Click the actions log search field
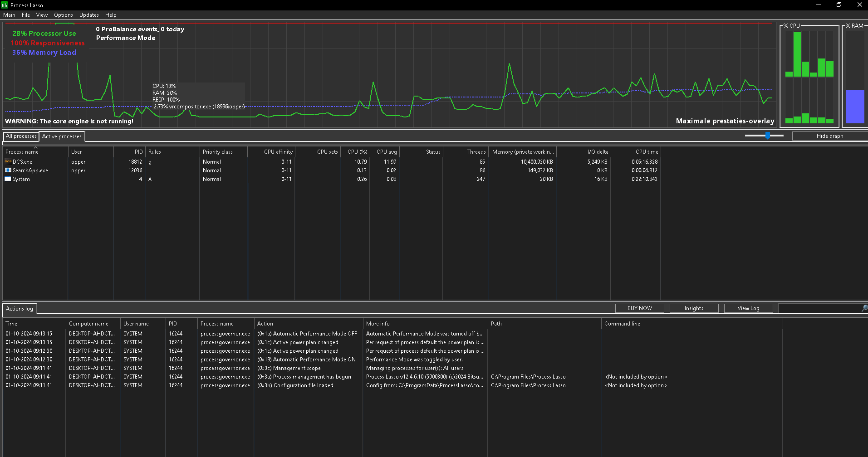This screenshot has width=868, height=457. [x=819, y=308]
